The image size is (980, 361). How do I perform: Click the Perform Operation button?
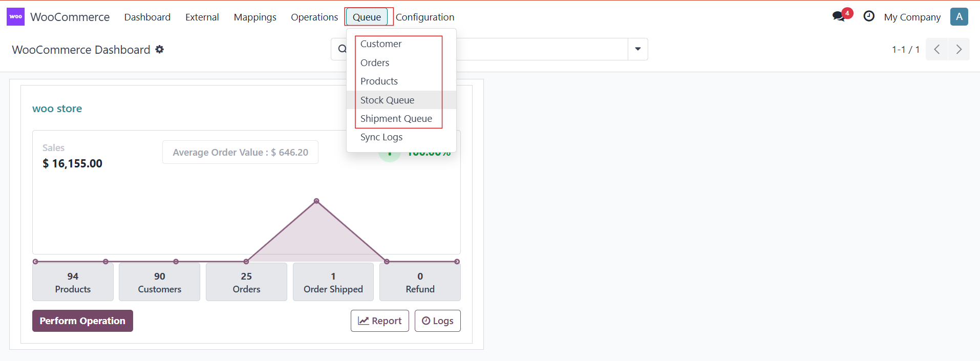point(82,321)
